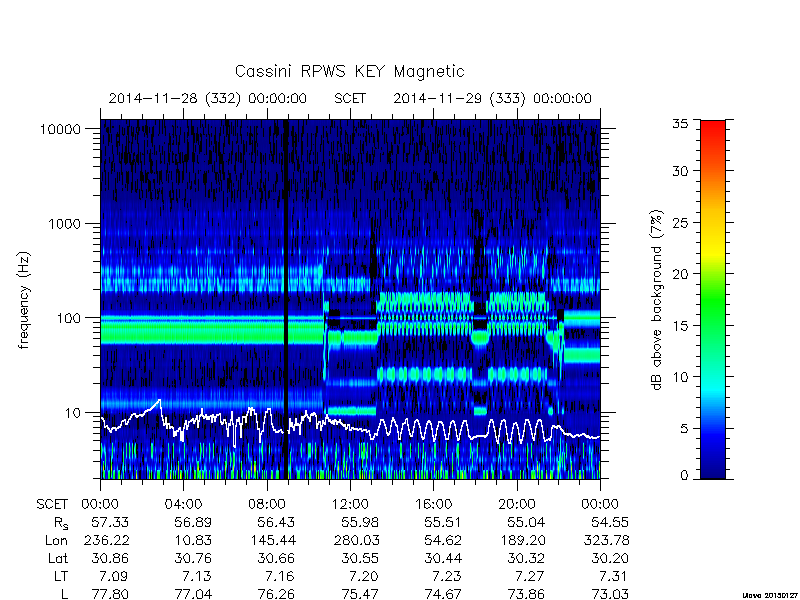Click the Rs value '57.33'
Image resolution: width=800 pixels, height=600 pixels.
tap(110, 522)
